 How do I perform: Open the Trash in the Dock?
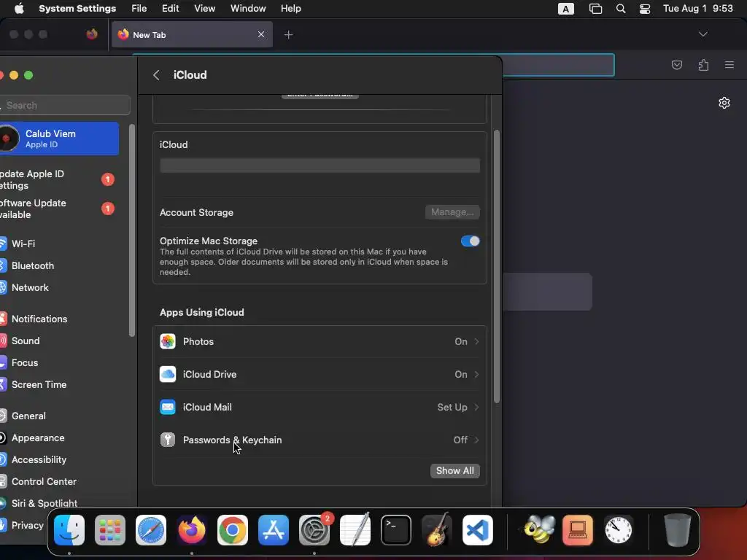(677, 530)
